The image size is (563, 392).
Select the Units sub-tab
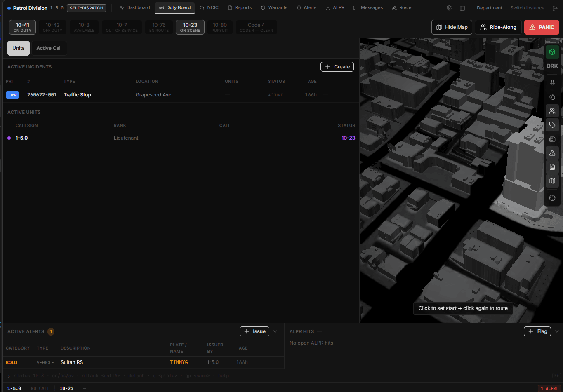pos(19,48)
